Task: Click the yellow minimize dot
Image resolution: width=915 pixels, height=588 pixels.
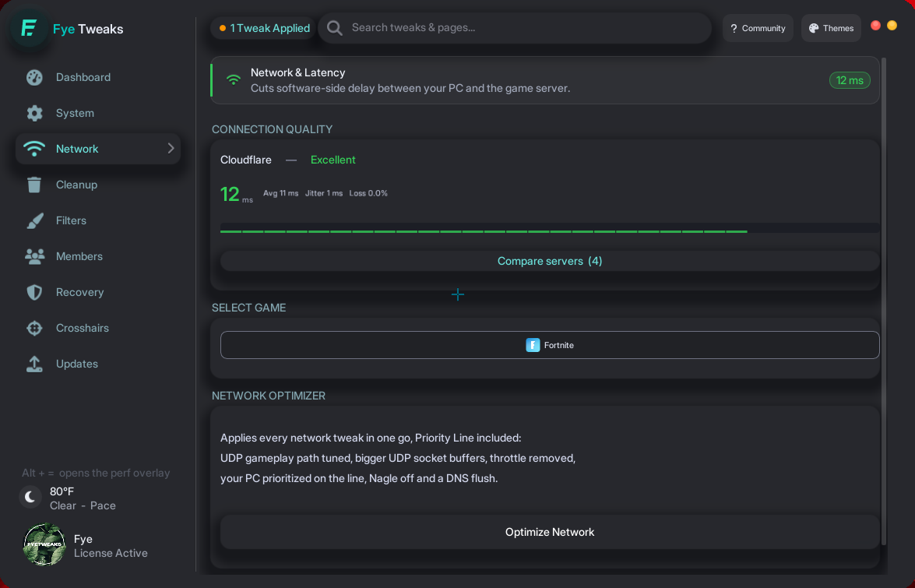Action: point(892,25)
